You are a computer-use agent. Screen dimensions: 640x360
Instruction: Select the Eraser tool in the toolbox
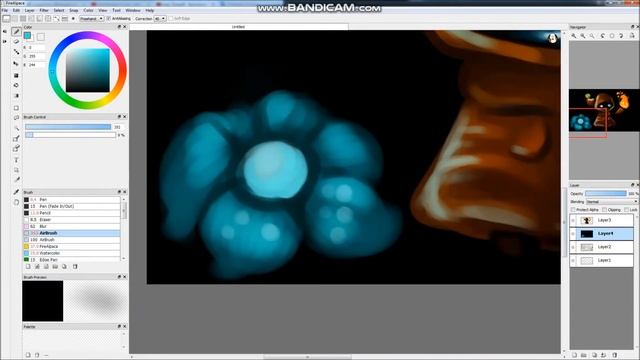click(x=16, y=42)
